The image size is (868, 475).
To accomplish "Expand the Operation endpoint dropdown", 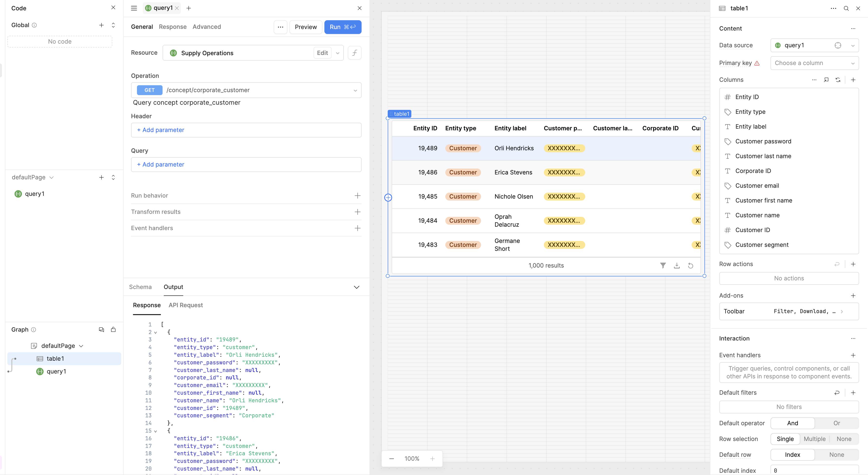I will click(355, 90).
